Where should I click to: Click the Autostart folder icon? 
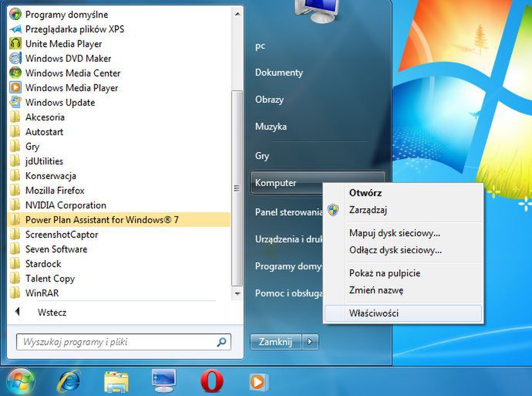(15, 132)
